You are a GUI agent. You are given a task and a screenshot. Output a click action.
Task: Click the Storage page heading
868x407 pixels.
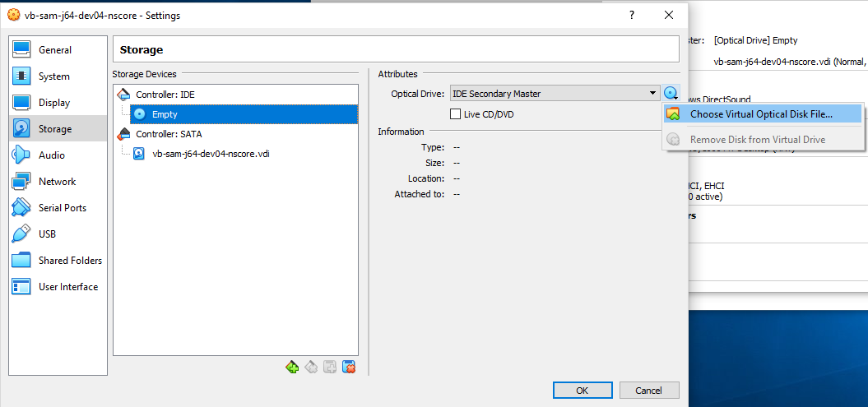142,50
